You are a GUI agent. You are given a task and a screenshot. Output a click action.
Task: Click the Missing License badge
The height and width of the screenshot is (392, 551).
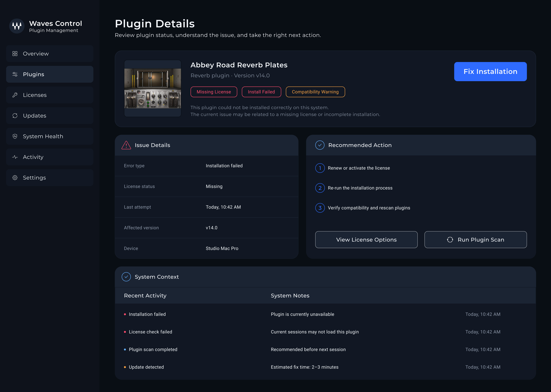[x=214, y=92]
